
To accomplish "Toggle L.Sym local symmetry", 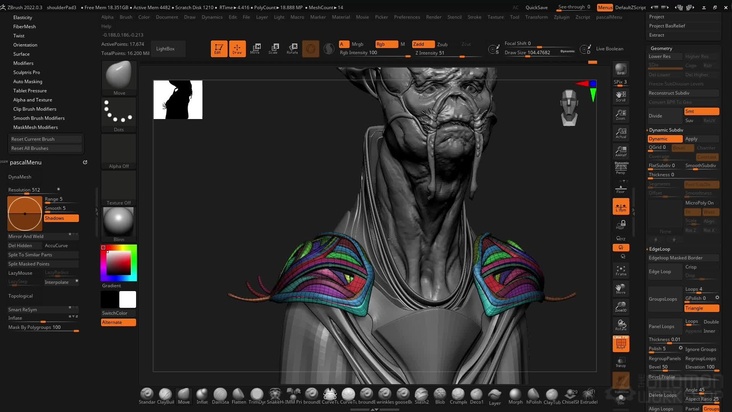I will [621, 206].
